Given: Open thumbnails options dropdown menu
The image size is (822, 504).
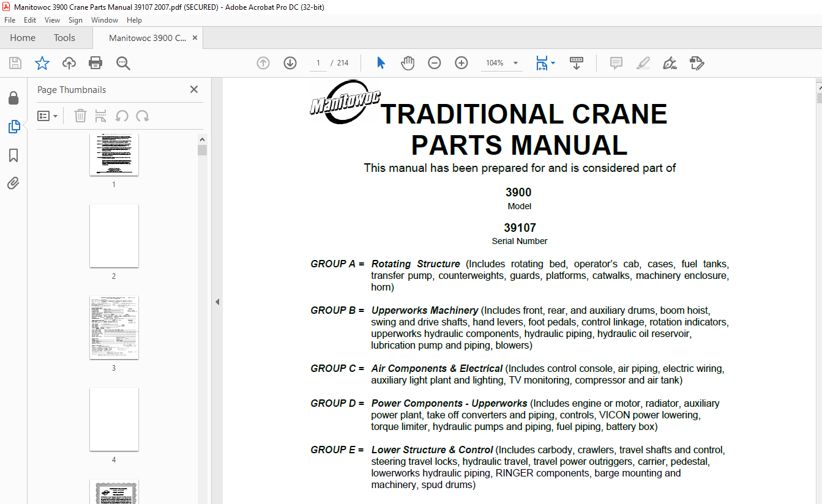Looking at the screenshot, I should pos(48,116).
